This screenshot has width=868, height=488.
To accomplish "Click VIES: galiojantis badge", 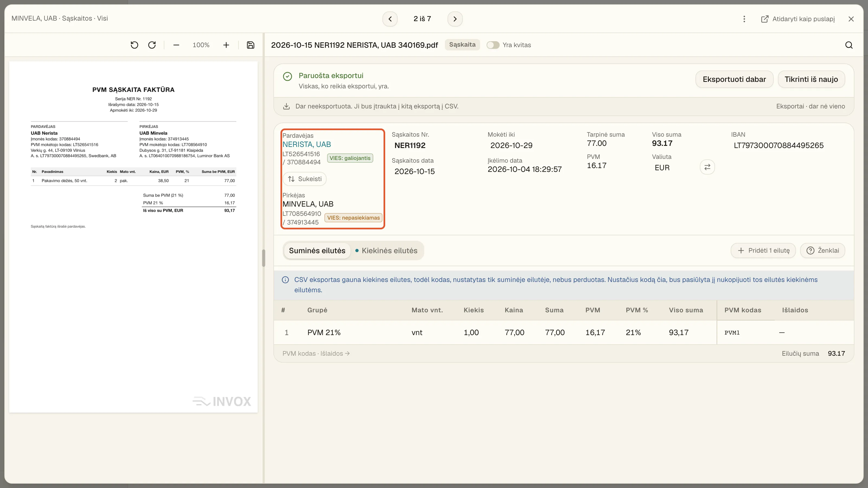I will pyautogui.click(x=350, y=158).
